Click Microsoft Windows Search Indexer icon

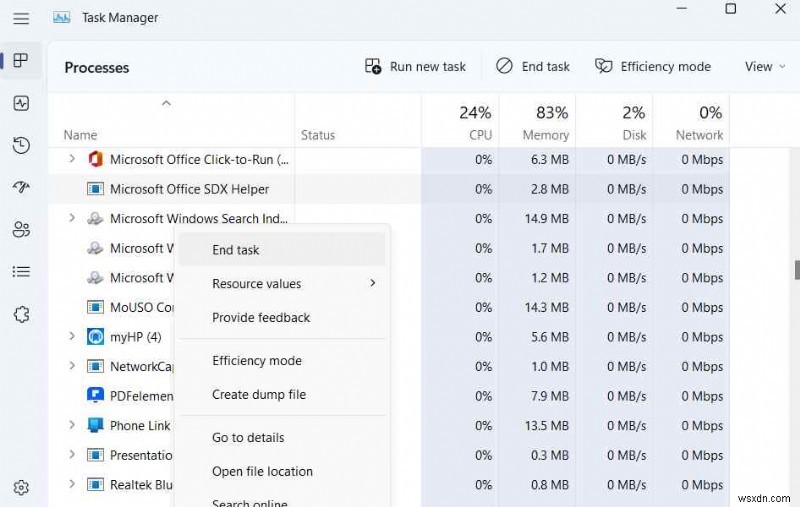coord(95,218)
